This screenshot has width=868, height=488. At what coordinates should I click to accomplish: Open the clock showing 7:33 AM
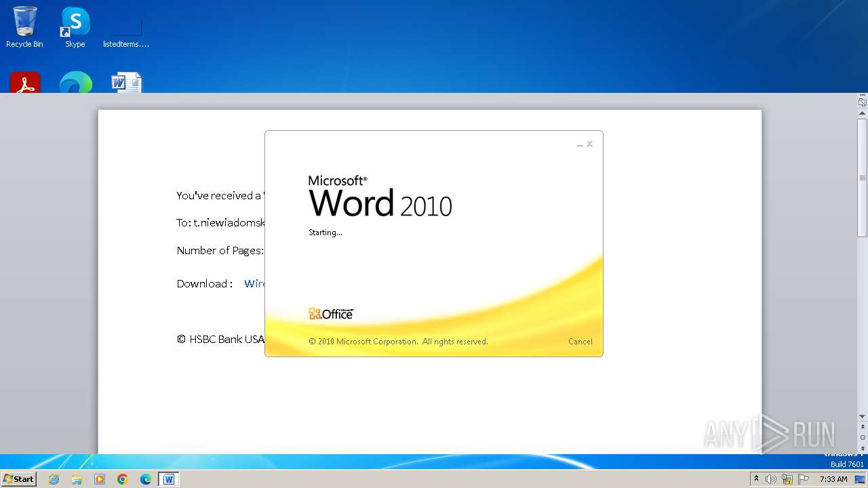(833, 479)
